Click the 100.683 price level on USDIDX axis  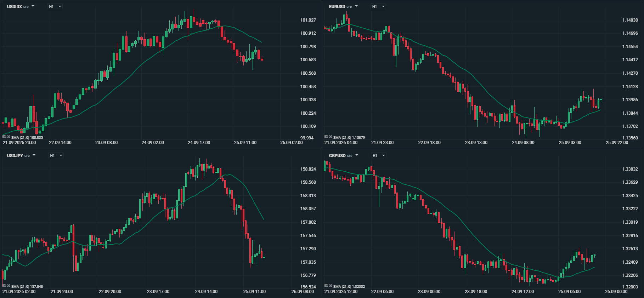pos(308,60)
